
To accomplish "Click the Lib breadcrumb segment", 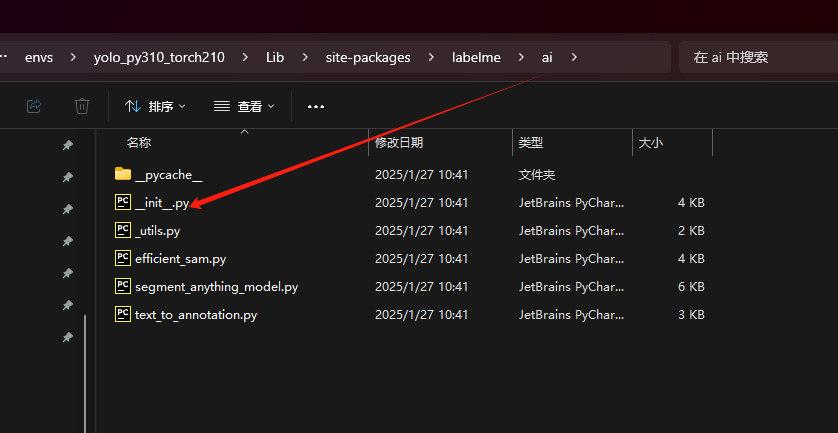I will [x=275, y=57].
